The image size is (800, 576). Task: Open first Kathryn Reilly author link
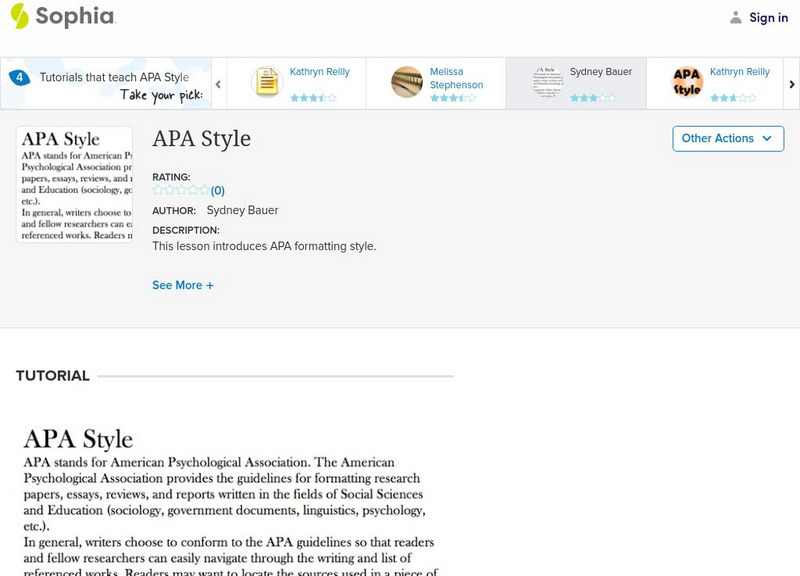click(320, 72)
